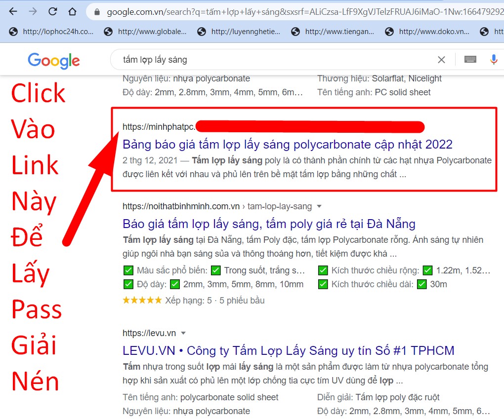504x420 pixels.
Task: Click 'Tên tiếng anh: PC solid sheet' text
Action: (374, 92)
